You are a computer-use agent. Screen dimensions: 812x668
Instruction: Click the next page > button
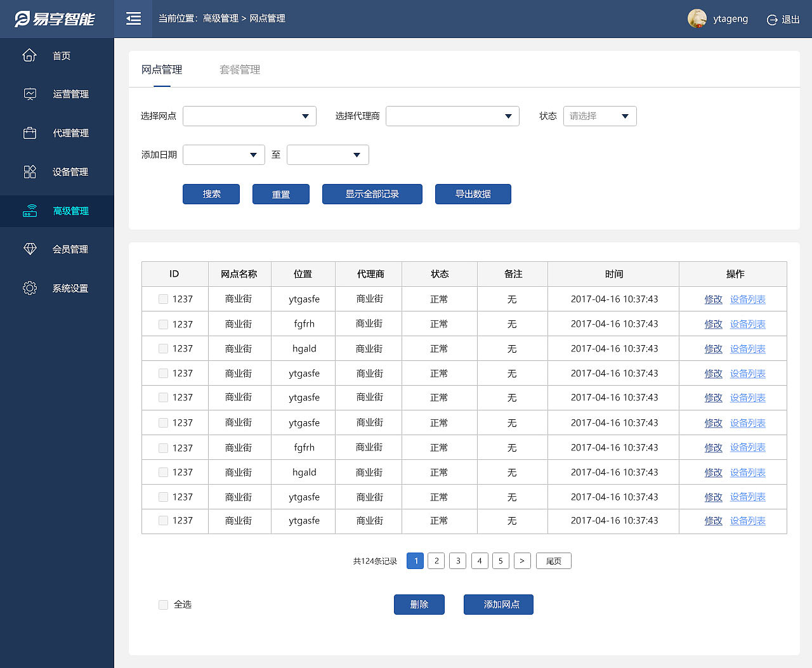pyautogui.click(x=522, y=561)
